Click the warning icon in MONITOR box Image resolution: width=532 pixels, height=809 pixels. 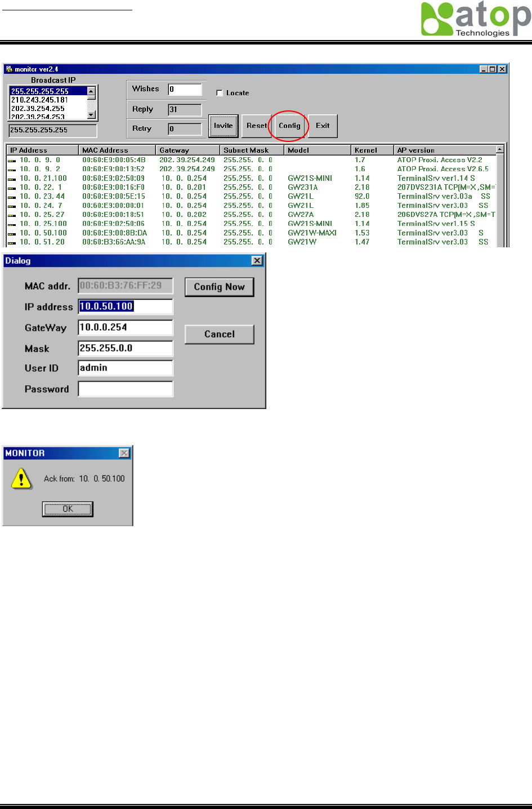point(21,479)
